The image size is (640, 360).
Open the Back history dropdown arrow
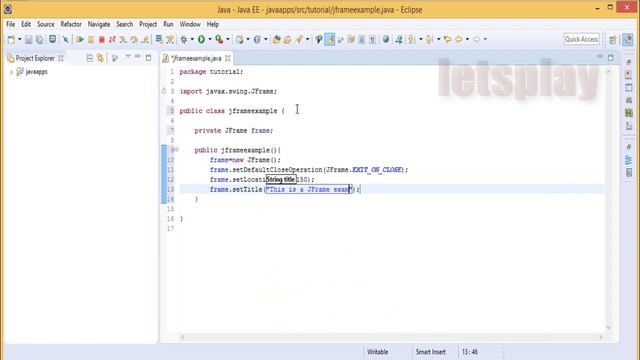coord(467,40)
